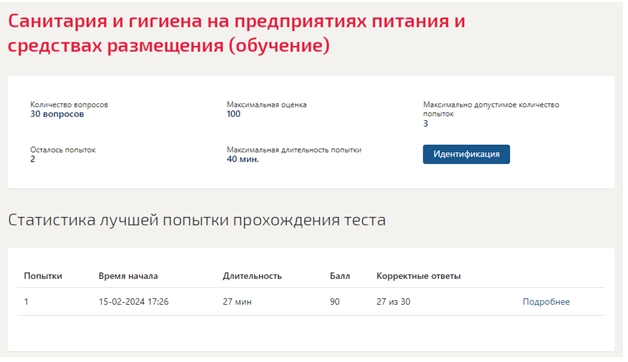Click the score cell showing 90
Image resolution: width=628 pixels, height=362 pixels.
[x=335, y=302]
